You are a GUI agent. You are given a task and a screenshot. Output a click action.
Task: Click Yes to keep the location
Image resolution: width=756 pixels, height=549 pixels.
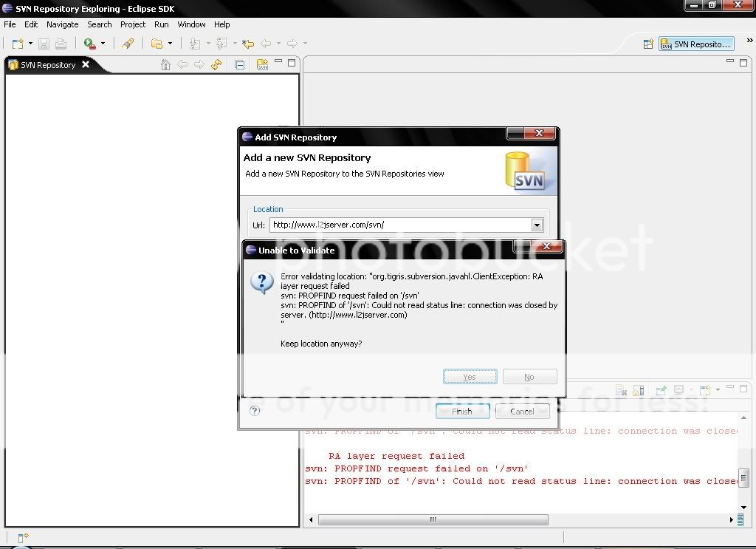point(470,377)
